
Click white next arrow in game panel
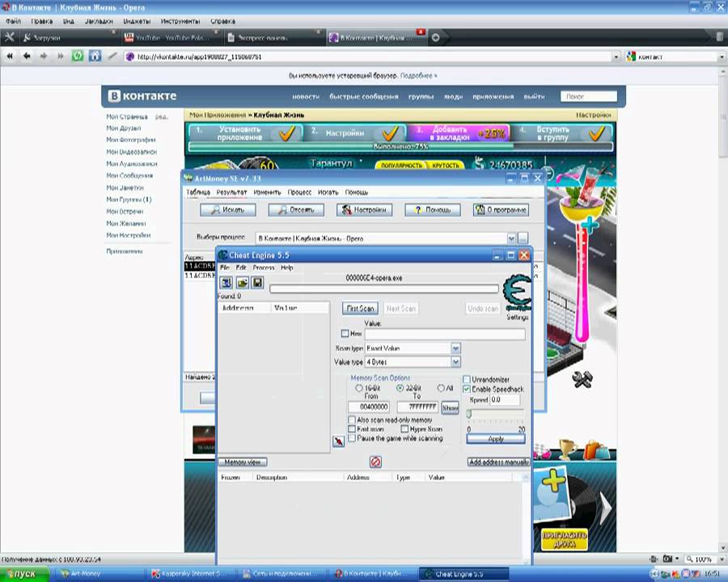pyautogui.click(x=605, y=508)
